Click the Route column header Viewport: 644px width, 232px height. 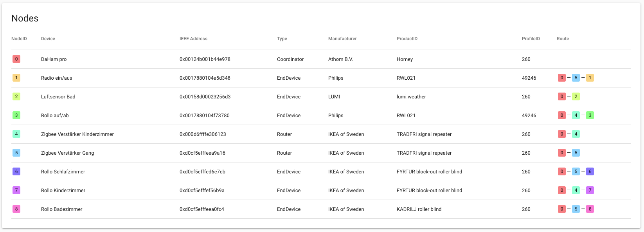[563, 39]
